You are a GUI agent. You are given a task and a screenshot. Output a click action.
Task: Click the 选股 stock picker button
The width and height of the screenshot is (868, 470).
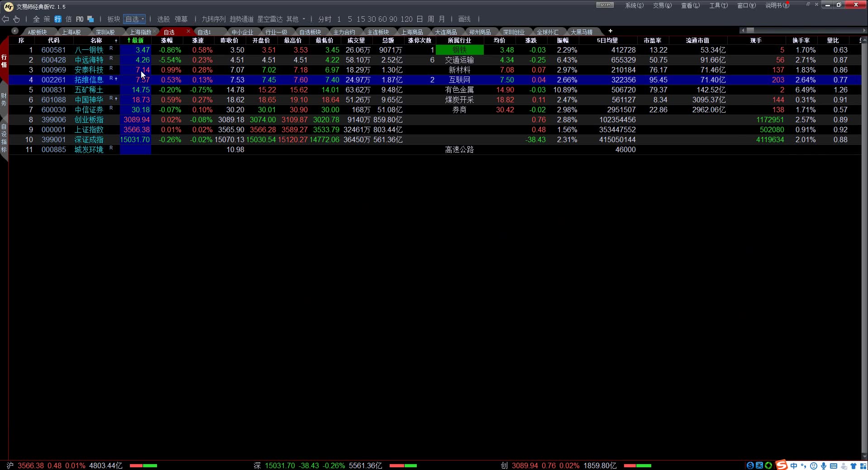pos(163,19)
